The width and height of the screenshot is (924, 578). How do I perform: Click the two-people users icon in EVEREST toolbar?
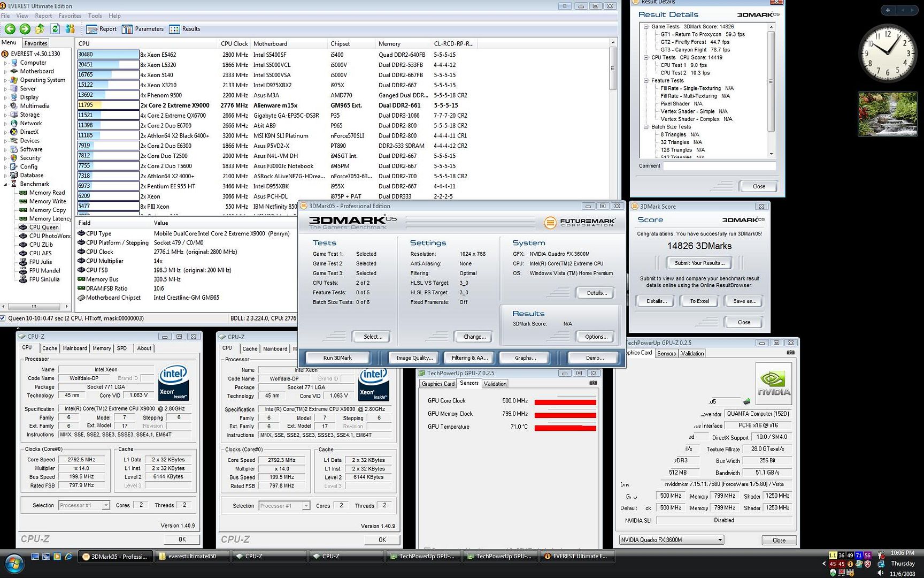click(x=70, y=29)
